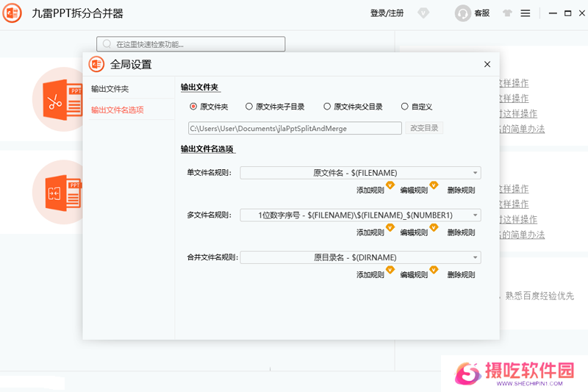
Task: Click the customer service headset icon
Action: point(463,13)
